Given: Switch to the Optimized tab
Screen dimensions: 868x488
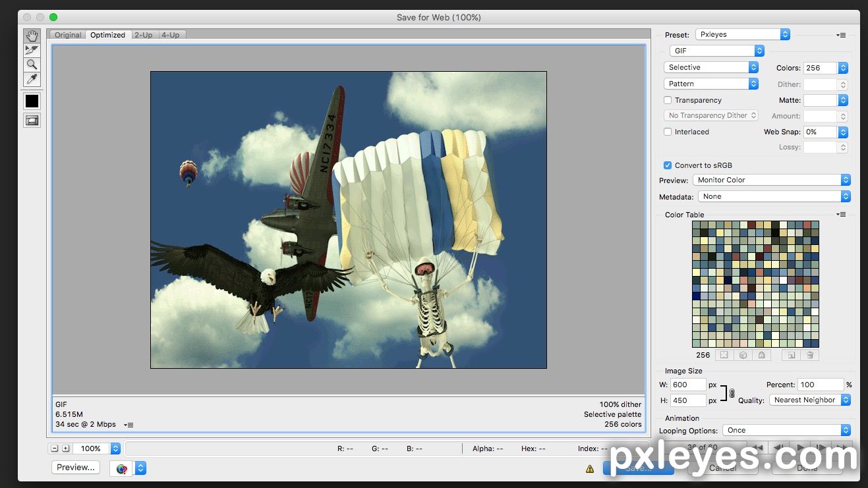Looking at the screenshot, I should coord(108,35).
